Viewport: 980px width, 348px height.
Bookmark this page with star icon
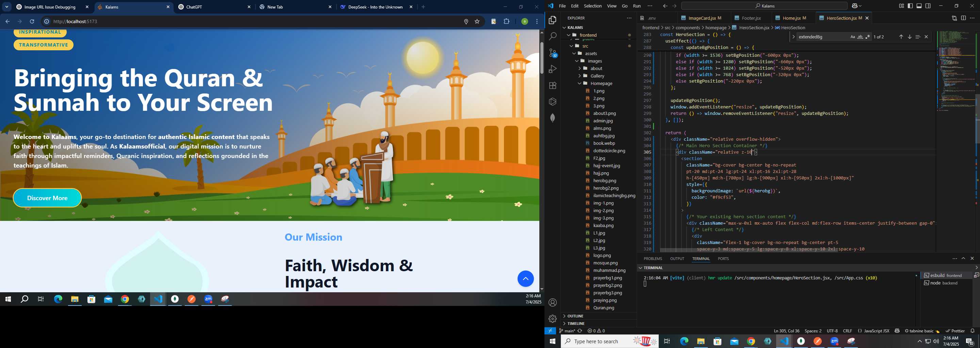(x=477, y=22)
